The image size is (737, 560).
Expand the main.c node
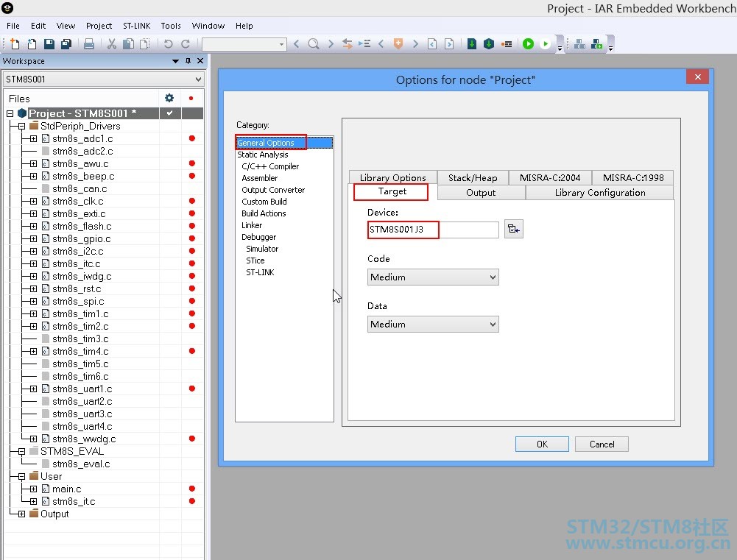(33, 489)
